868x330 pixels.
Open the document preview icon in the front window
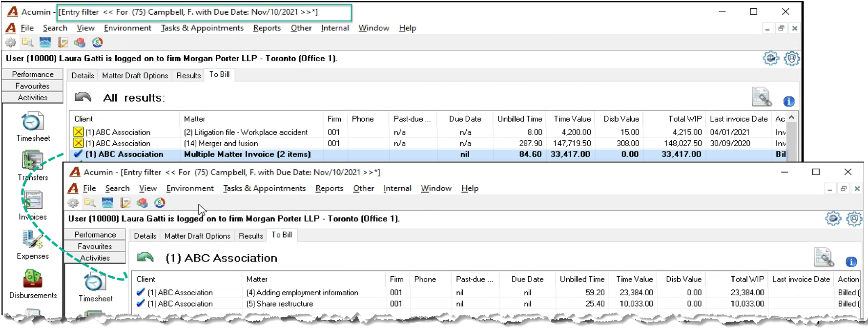[824, 257]
